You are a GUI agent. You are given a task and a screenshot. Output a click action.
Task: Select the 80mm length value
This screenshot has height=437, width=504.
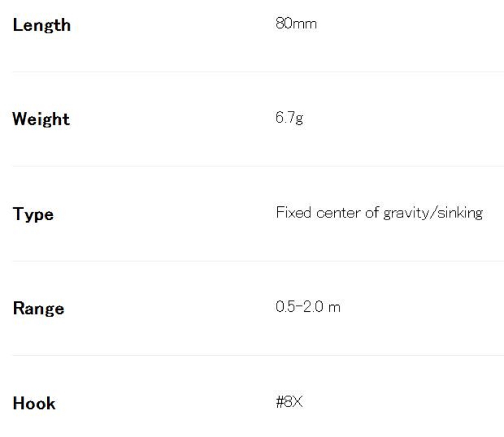(x=296, y=24)
